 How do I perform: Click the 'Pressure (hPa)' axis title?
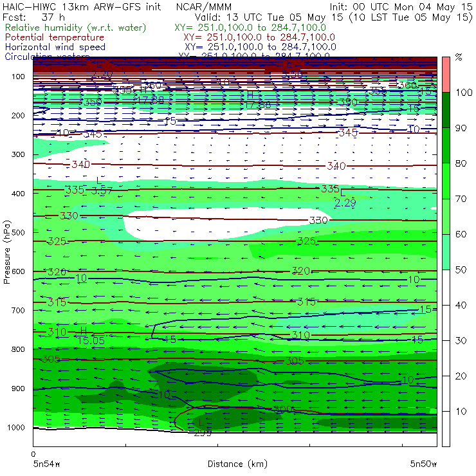click(x=6, y=252)
